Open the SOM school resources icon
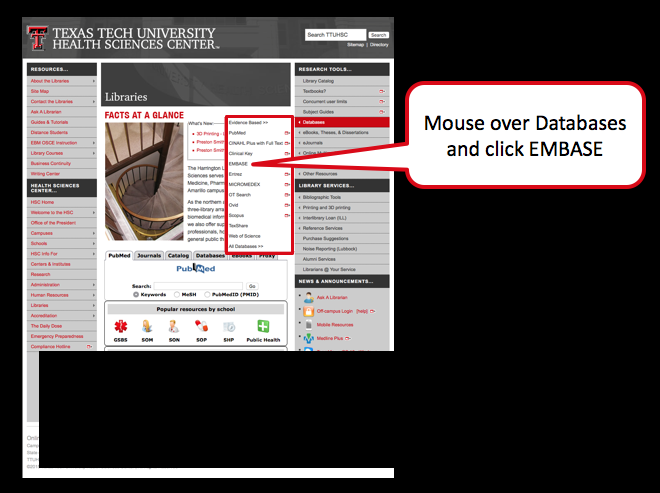The width and height of the screenshot is (660, 493). [147, 326]
